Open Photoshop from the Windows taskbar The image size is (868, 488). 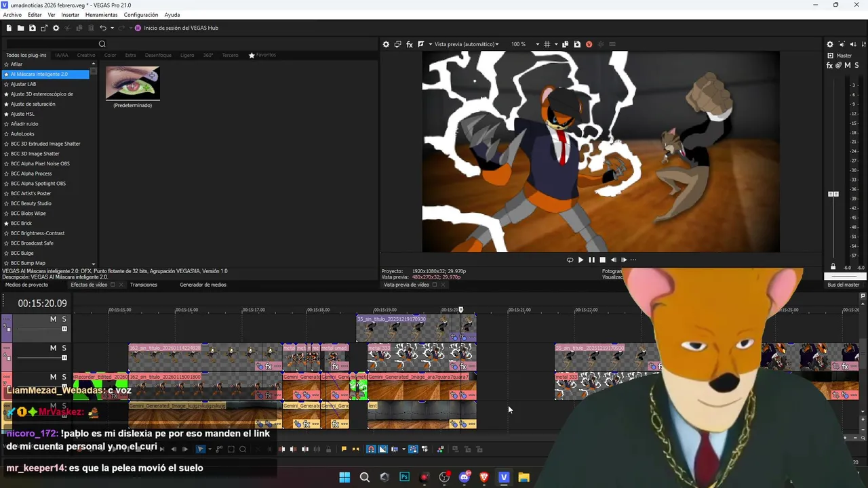click(x=404, y=477)
